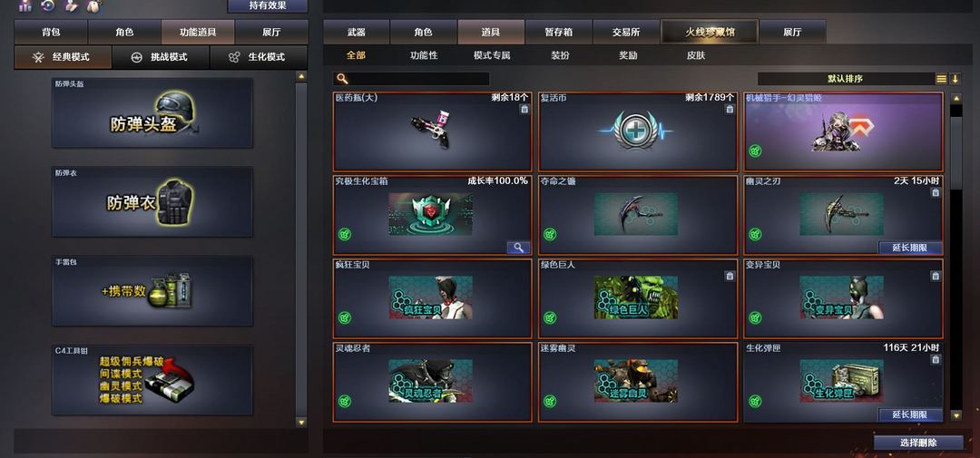Click magnifier icon on 究极生化宝箱 card
Image resolution: width=980 pixels, height=458 pixels.
point(518,248)
